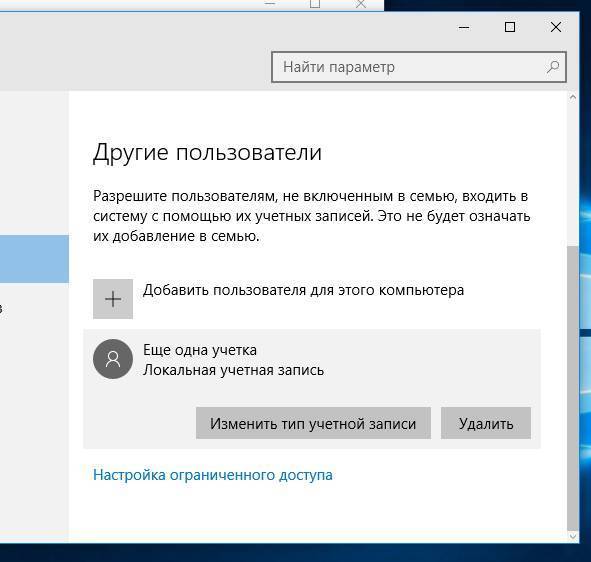This screenshot has height=562, width=591.
Task: Minimize the settings window
Action: click(464, 27)
